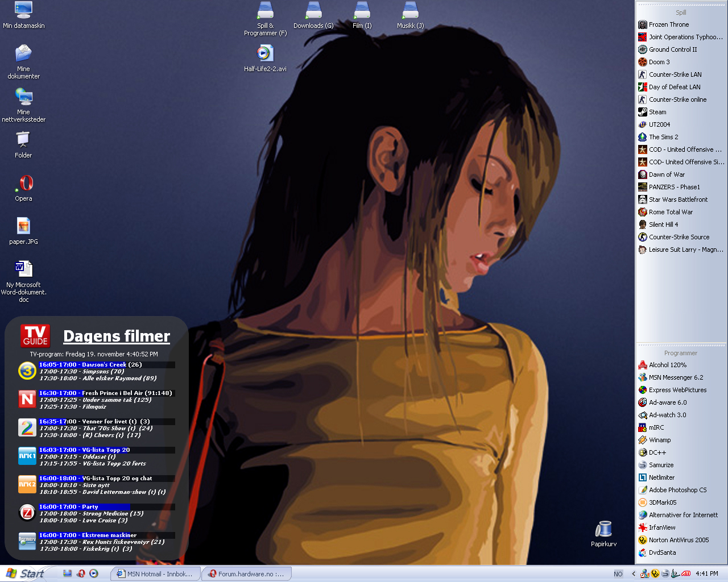Start The Sims 2 shortcut
This screenshot has width=728, height=582.
[658, 137]
